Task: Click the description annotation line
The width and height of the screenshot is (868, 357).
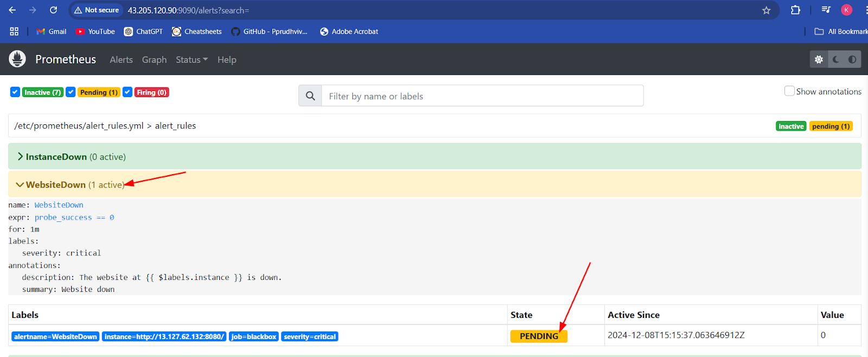Action: point(152,277)
